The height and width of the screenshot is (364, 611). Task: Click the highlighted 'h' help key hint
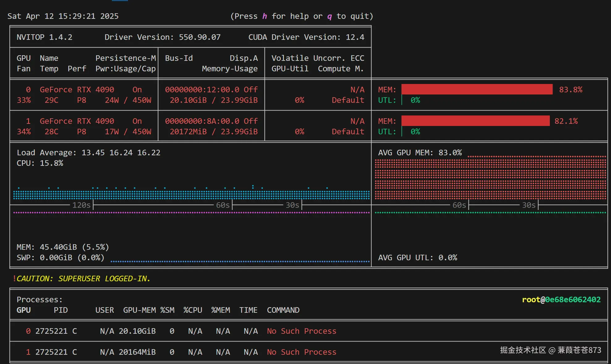(x=265, y=16)
